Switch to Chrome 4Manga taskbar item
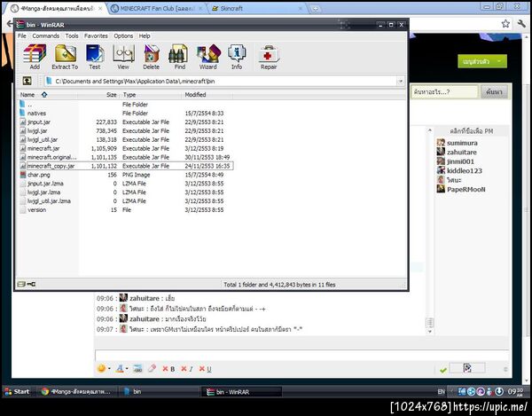 click(x=76, y=391)
